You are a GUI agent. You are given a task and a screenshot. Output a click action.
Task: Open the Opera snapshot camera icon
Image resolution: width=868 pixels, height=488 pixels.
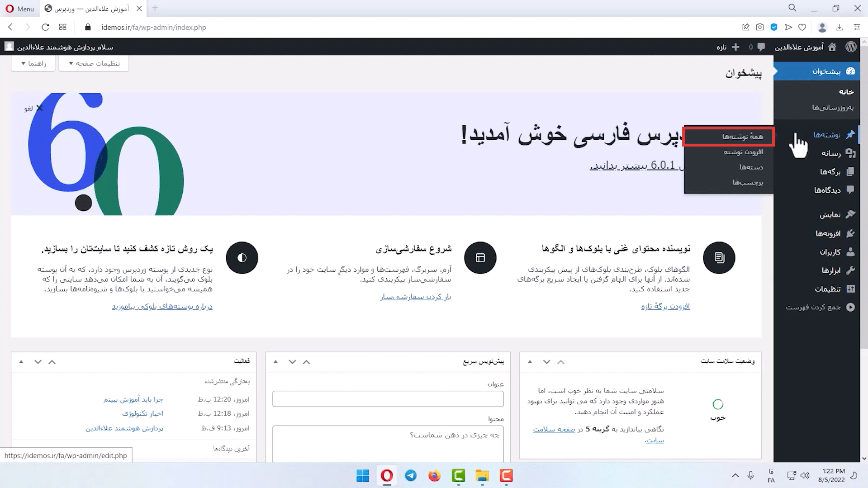760,27
